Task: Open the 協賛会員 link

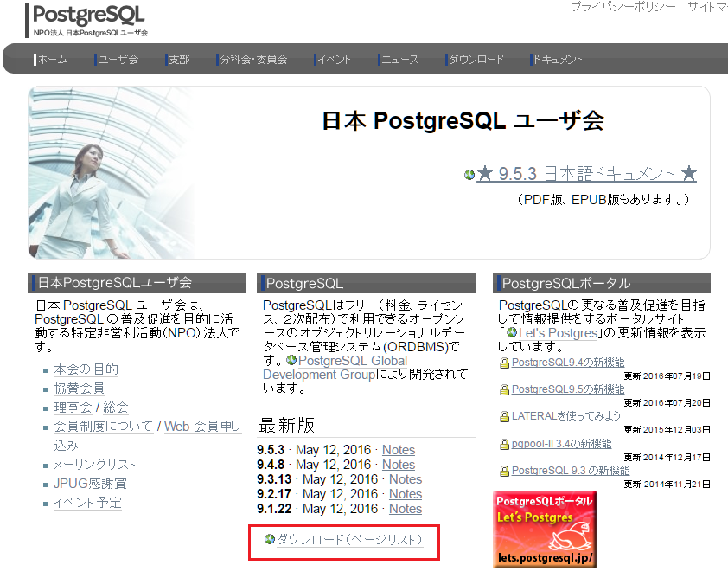Action: (x=79, y=389)
